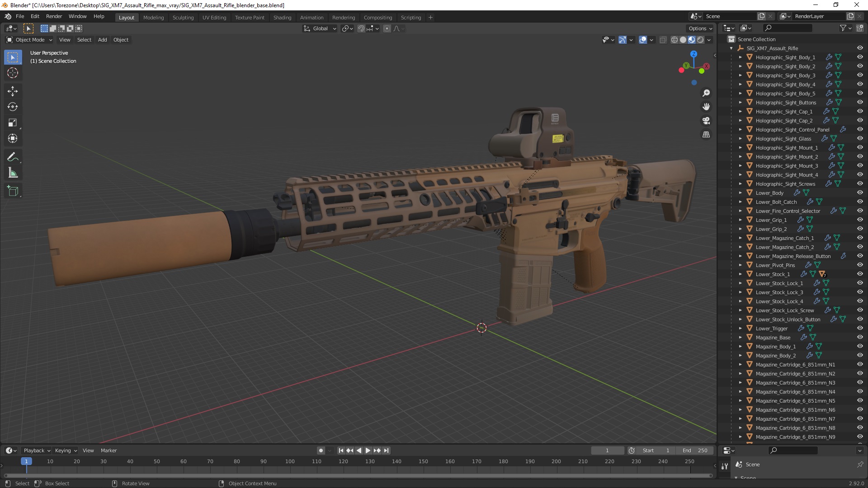The image size is (868, 488).
Task: Click the End frame field
Action: 695,450
